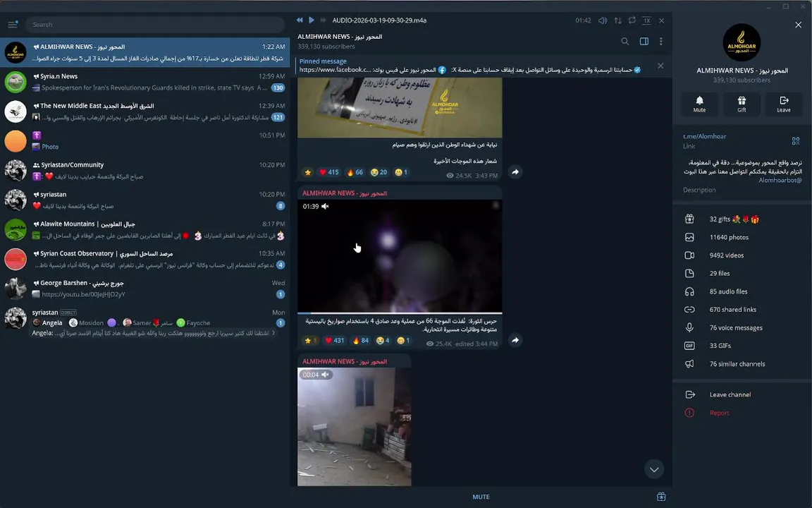This screenshot has height=508, width=812.
Task: Click Leave channel row
Action: (742, 394)
